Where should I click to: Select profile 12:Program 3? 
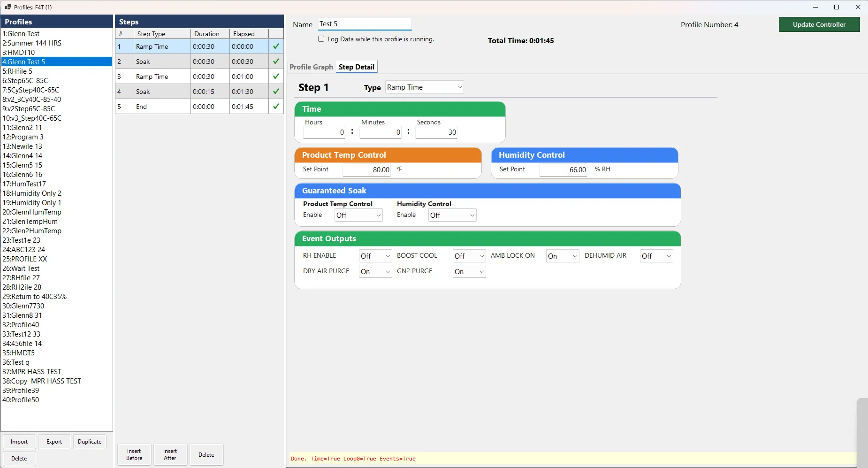(x=57, y=137)
